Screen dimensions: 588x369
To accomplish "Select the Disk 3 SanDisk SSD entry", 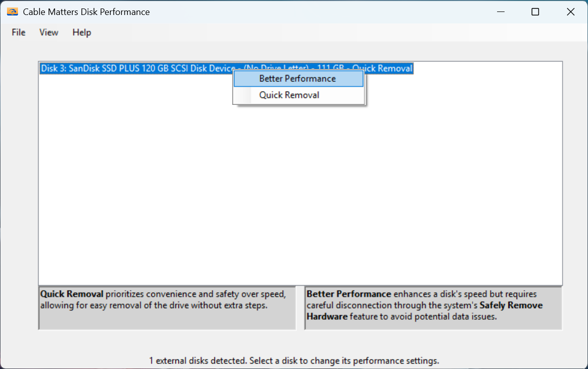I will [125, 68].
